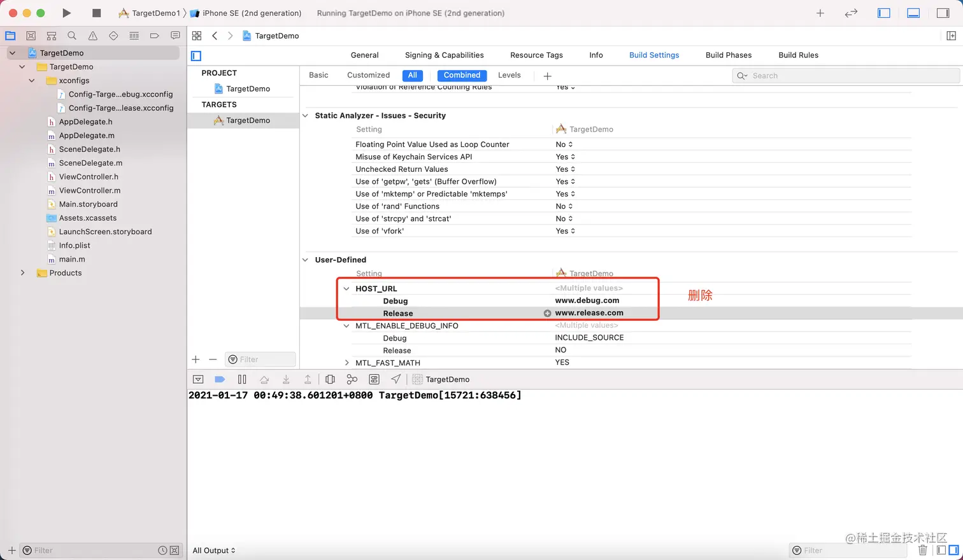
Task: Open the Source Control navigator
Action: click(31, 36)
